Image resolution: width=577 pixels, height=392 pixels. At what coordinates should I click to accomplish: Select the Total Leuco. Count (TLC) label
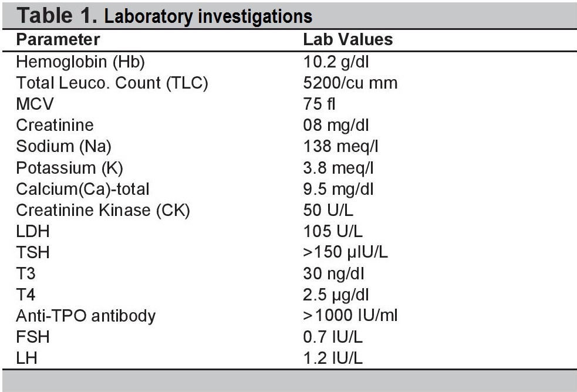pyautogui.click(x=112, y=83)
